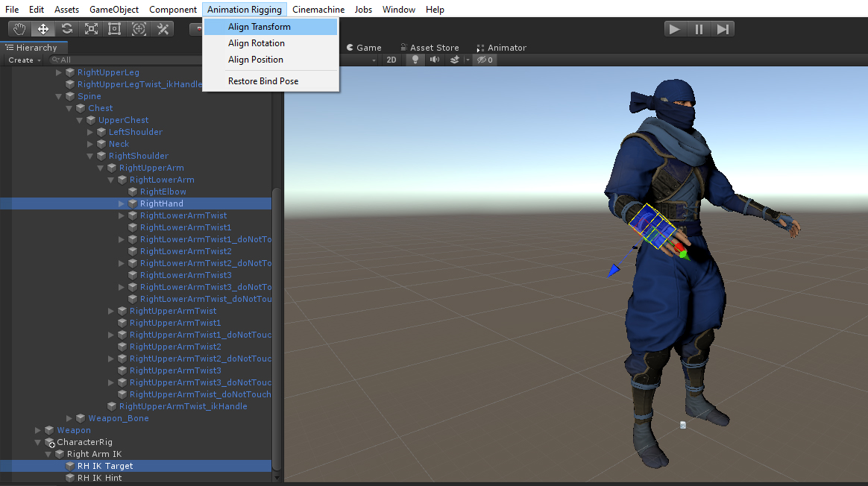The width and height of the screenshot is (868, 486).
Task: Toggle hidden objects visibility counter
Action: (485, 60)
